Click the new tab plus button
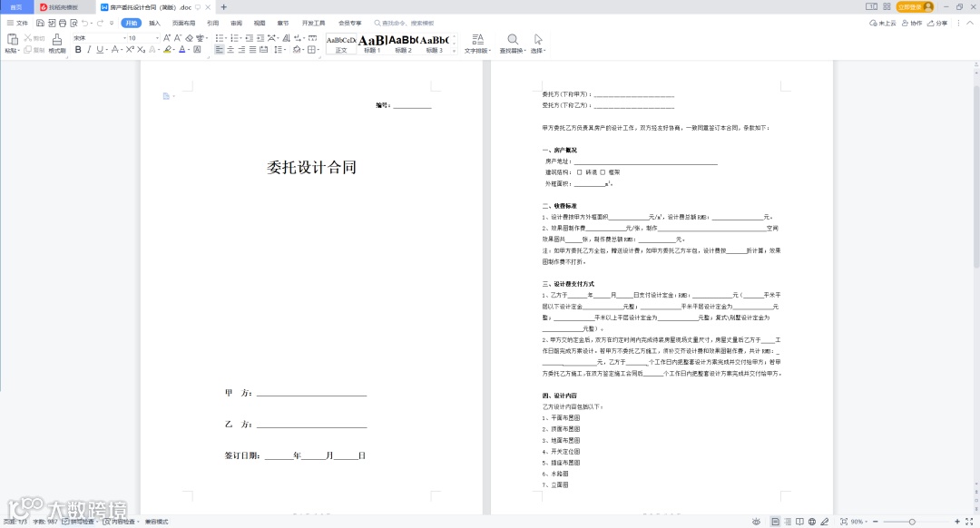 coord(224,7)
